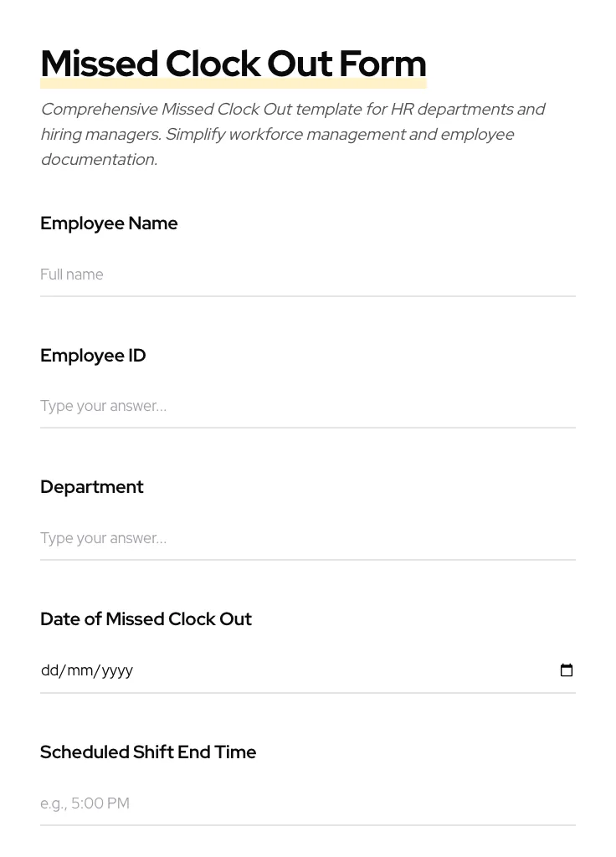The width and height of the screenshot is (616, 857).
Task: Click the Employee Name label
Action: coord(109,223)
